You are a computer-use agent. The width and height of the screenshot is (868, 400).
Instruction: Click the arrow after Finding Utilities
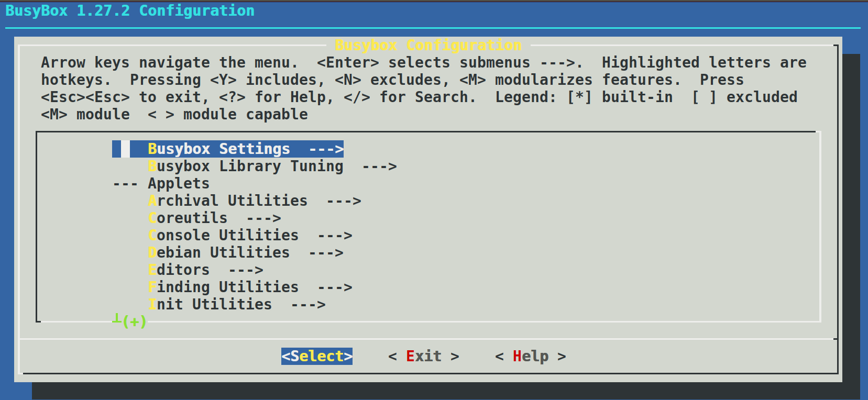click(335, 287)
